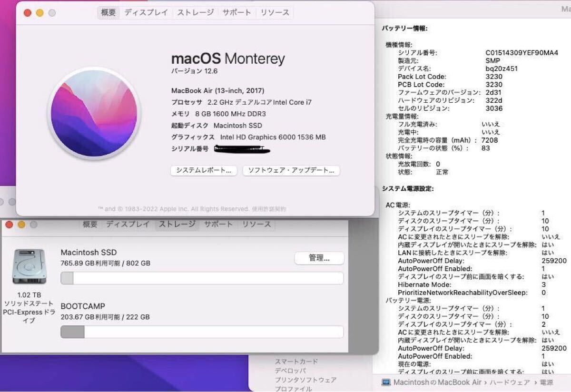Viewport: 571px width, 392px height.
Task: Click the "BOOTCAMP" volume name
Action: click(x=83, y=306)
